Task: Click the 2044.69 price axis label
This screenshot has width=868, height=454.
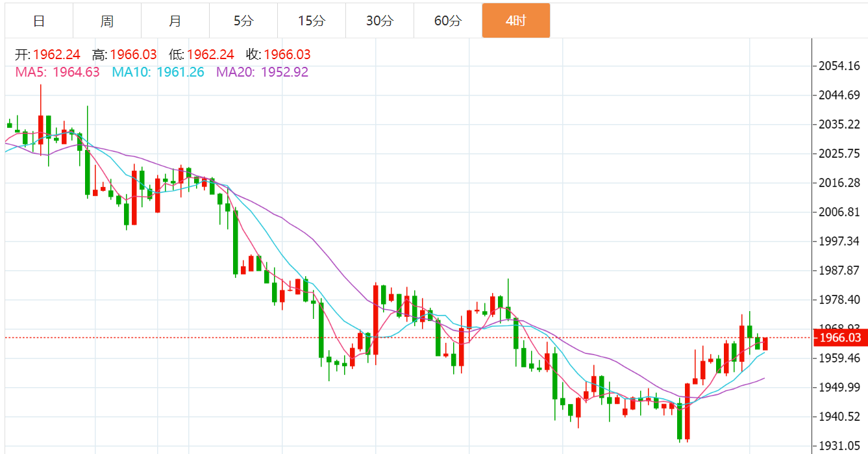Action: coord(840,95)
